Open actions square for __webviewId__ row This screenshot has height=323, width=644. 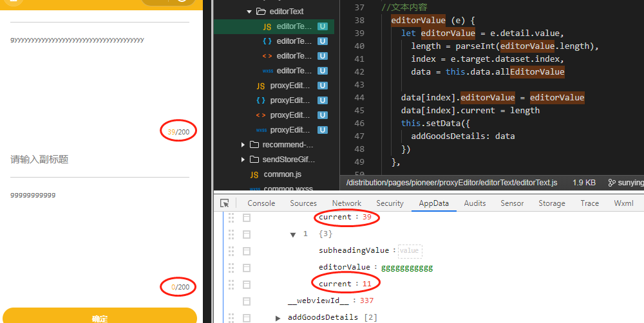247,301
